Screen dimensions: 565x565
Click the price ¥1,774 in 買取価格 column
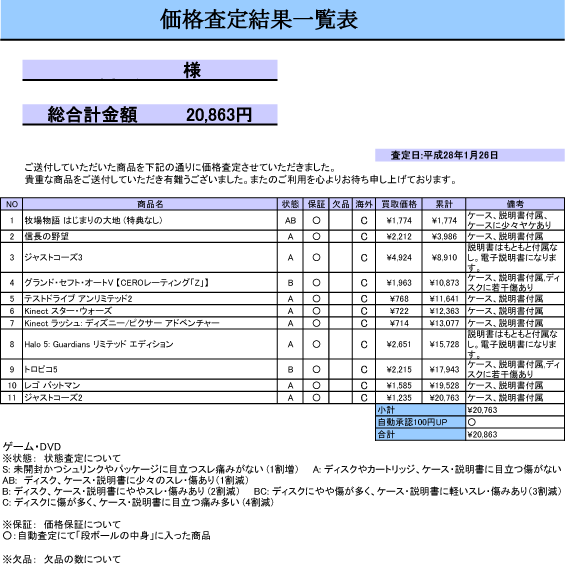pyautogui.click(x=399, y=220)
